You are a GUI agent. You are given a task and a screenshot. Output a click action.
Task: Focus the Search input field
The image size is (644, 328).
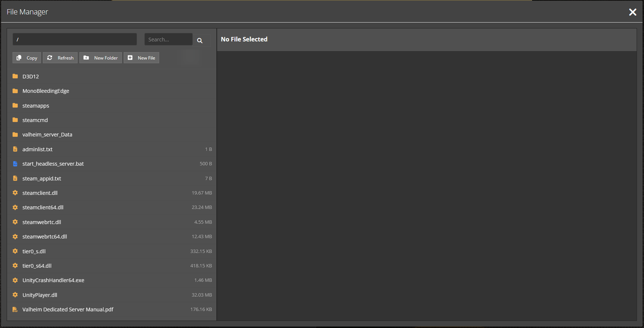click(x=168, y=40)
